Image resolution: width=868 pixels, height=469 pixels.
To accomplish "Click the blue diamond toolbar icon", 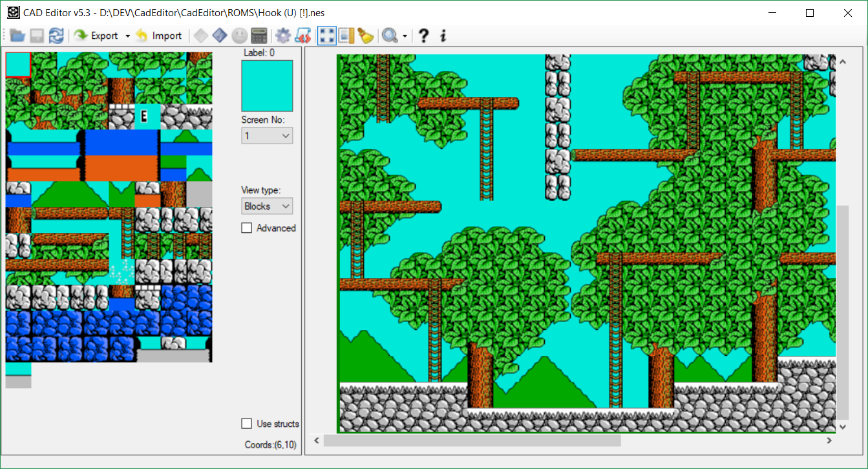I will [x=220, y=36].
